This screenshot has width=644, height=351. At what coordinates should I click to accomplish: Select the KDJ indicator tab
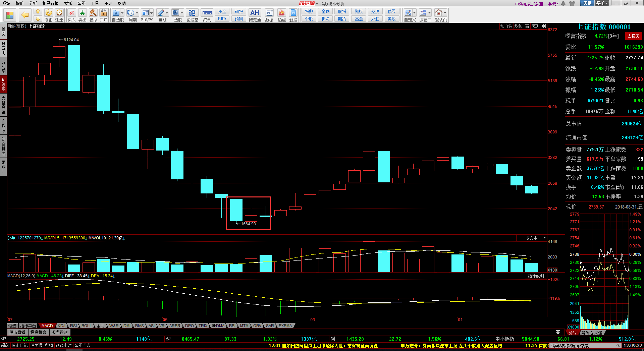coord(61,326)
